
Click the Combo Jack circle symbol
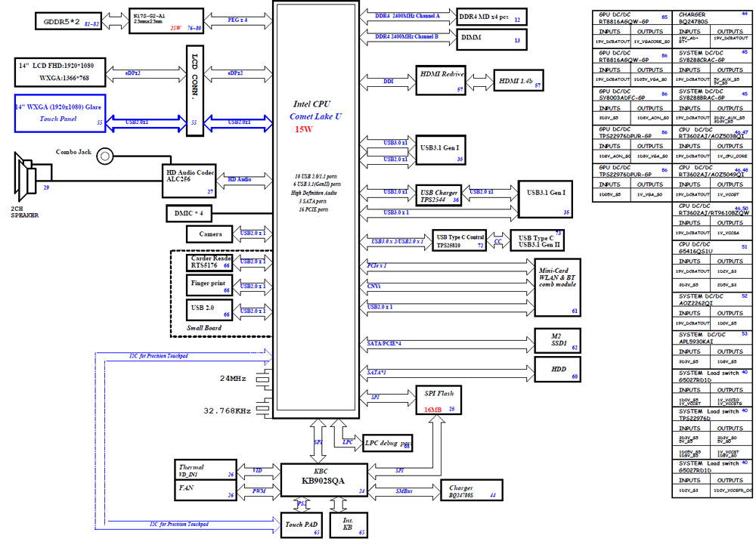click(104, 156)
